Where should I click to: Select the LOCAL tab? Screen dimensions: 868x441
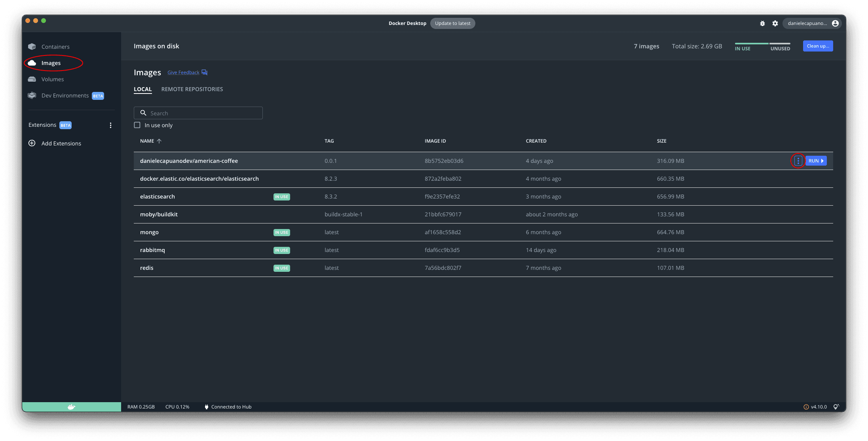[142, 89]
